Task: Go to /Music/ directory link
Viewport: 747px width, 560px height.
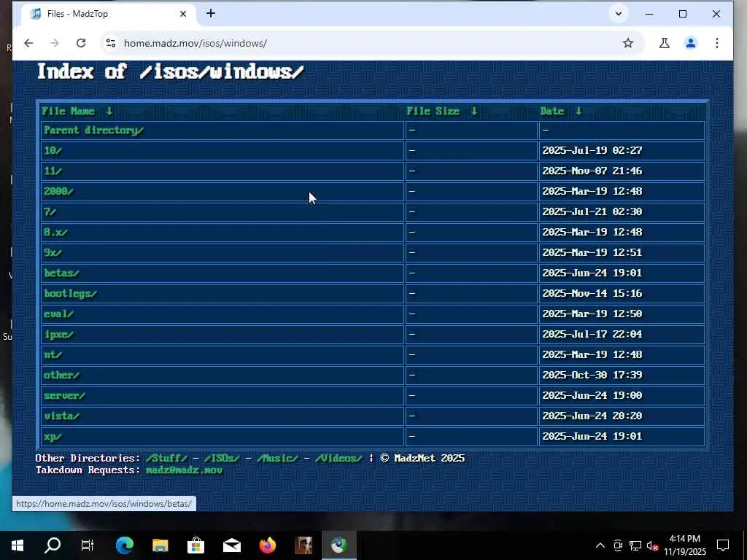Action: point(277,458)
